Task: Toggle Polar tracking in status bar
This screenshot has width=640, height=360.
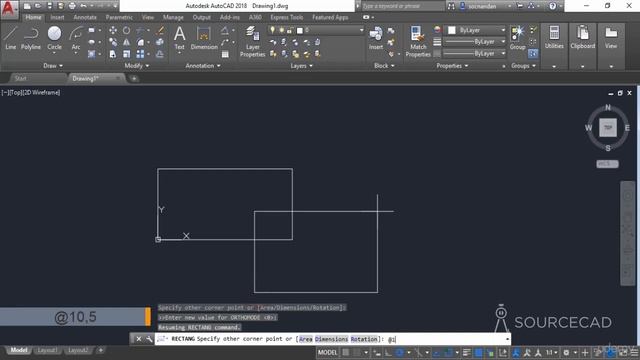Action: pyautogui.click(x=400, y=353)
